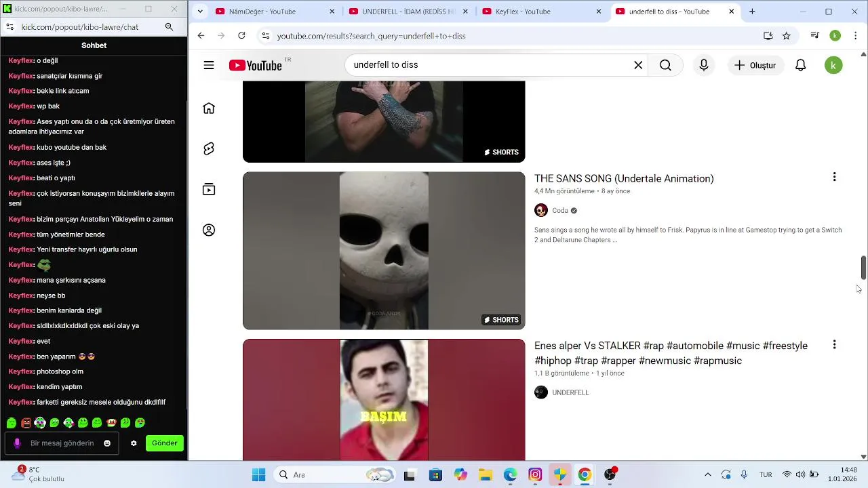
Task: Click the Coda channel avatar
Action: (541, 210)
